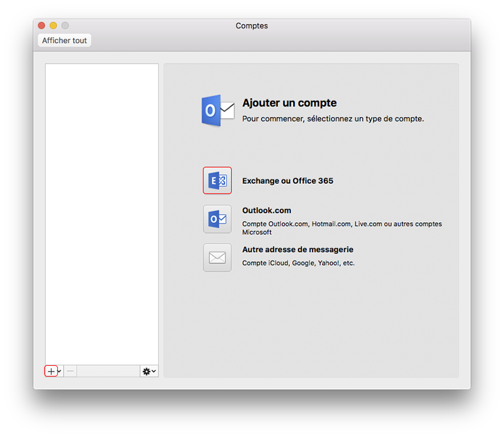Minimize the window with yellow button

53,26
